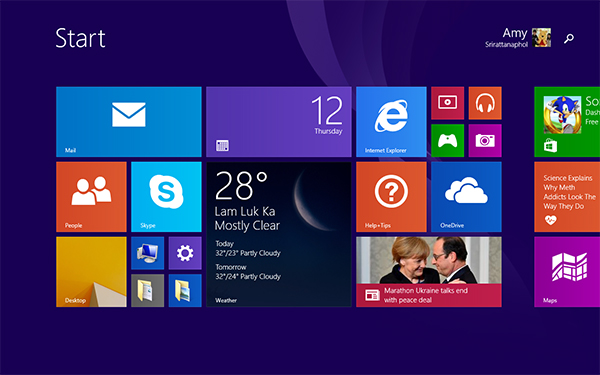Open the This PC computer tile
Viewport: 600px width, 375px height.
point(147,253)
